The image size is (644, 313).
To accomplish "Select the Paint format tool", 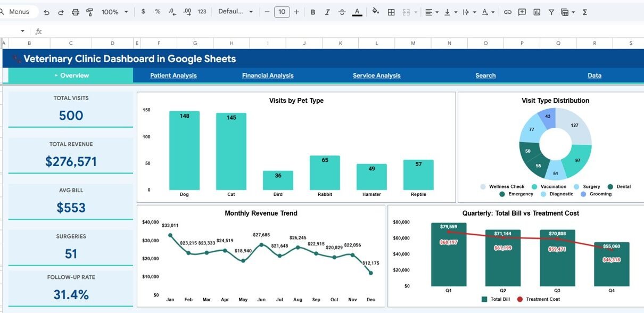I will tap(89, 12).
